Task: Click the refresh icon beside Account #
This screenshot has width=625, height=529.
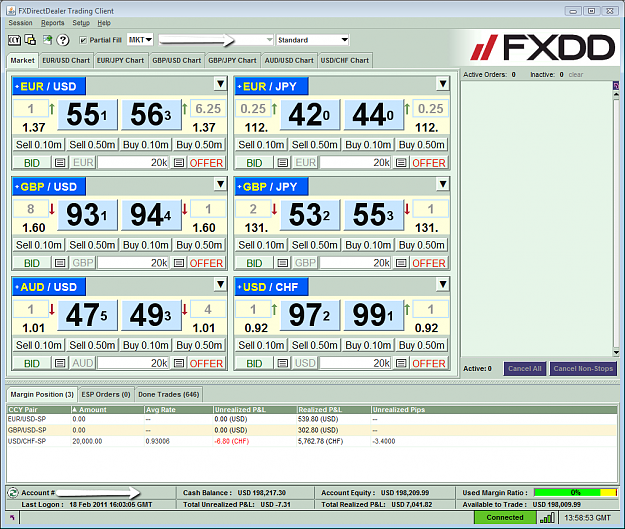Action: pos(13,493)
